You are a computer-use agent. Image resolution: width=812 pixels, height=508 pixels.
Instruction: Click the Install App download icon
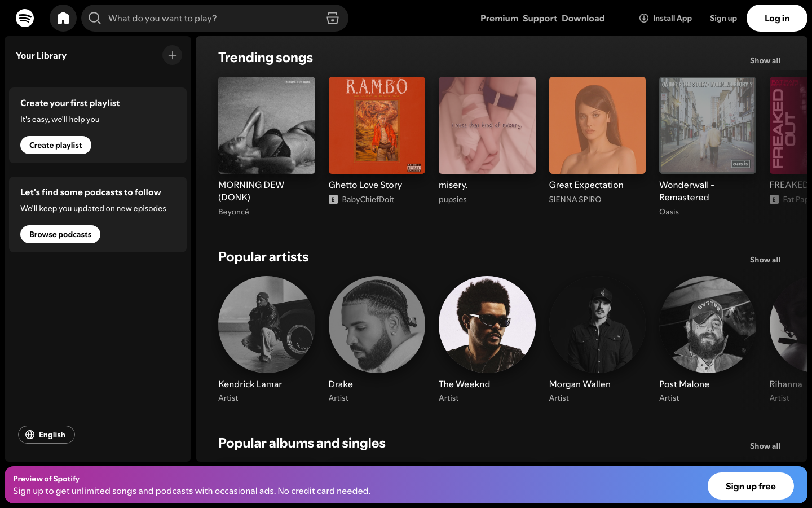tap(643, 18)
